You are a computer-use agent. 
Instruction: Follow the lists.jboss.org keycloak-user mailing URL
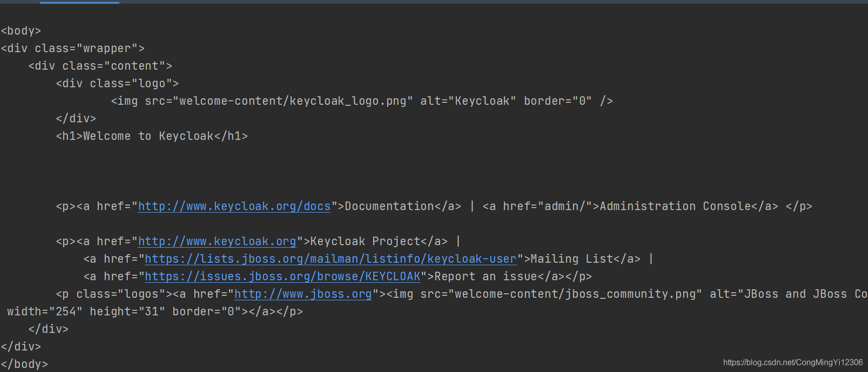(331, 259)
